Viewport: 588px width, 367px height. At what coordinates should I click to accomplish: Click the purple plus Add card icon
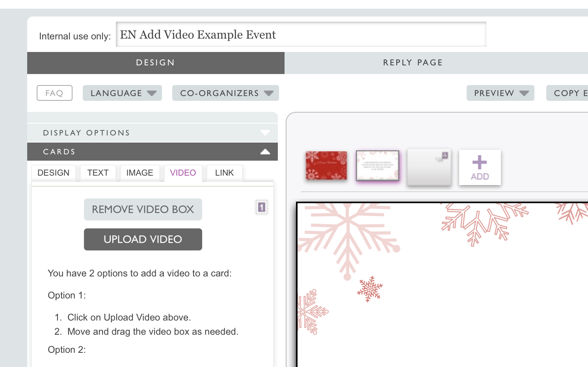(x=480, y=167)
